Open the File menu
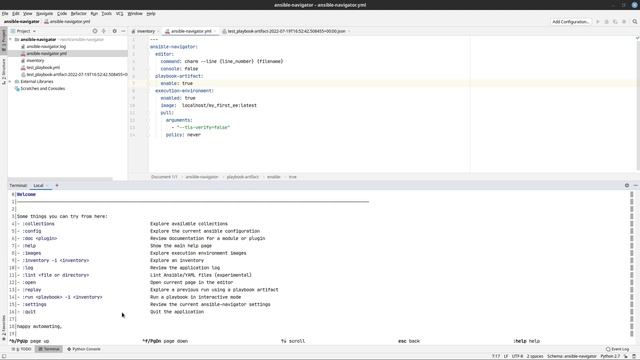Image resolution: width=640 pixels, height=360 pixels. [5, 13]
